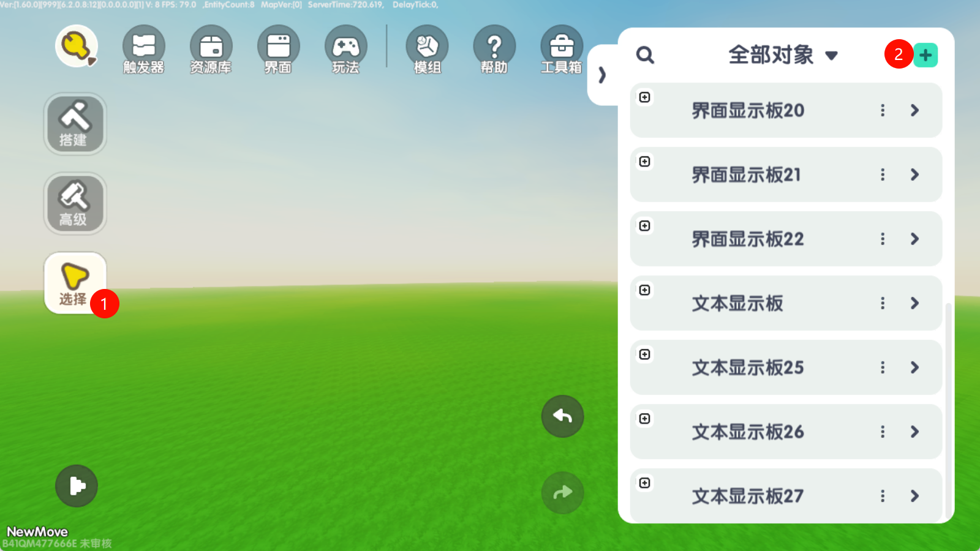Click the exit play button at bottom left
The width and height of the screenshot is (980, 551).
coord(77,486)
